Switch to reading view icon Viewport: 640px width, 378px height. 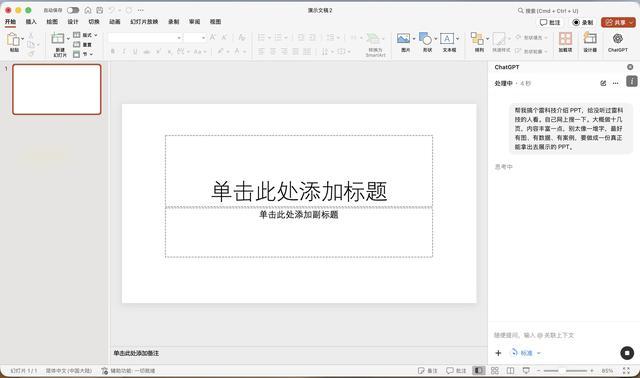coord(510,371)
